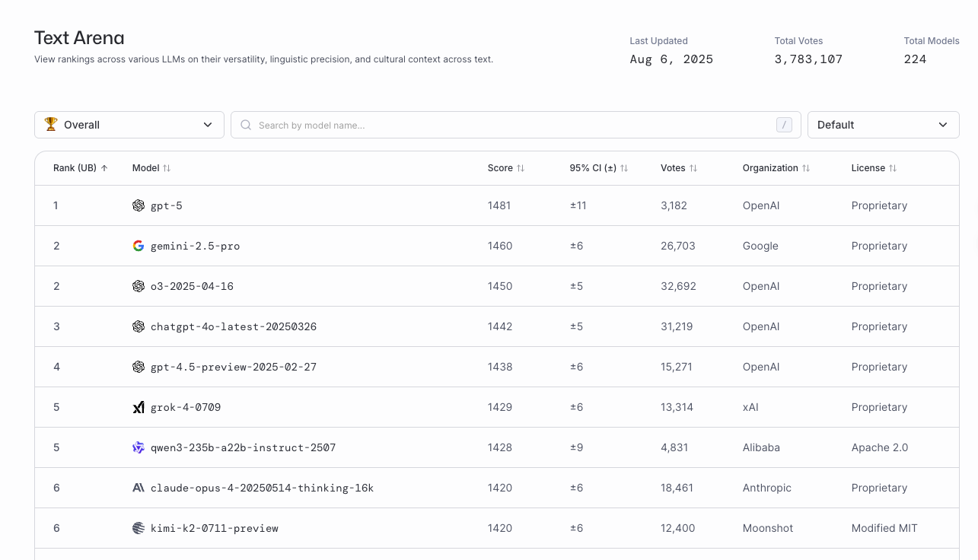Image resolution: width=978 pixels, height=560 pixels.
Task: Open the gpt-4.5-preview-2025-02-27 model name
Action: pyautogui.click(x=234, y=367)
